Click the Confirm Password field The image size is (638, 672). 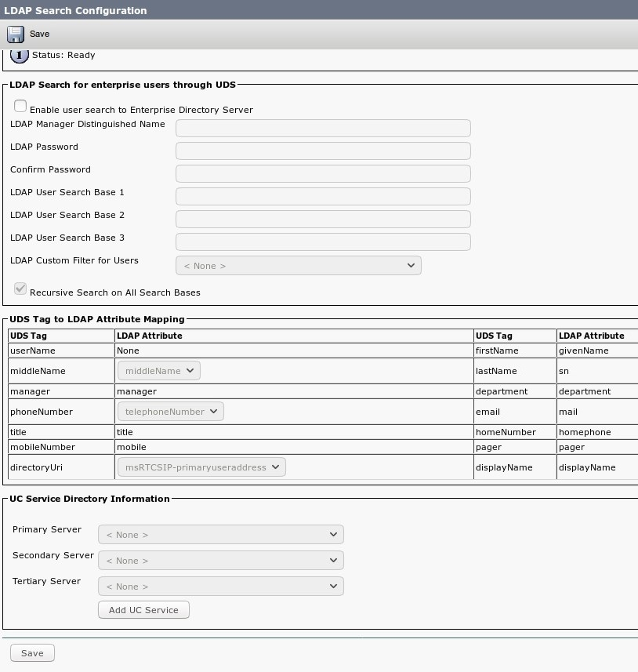pyautogui.click(x=323, y=173)
